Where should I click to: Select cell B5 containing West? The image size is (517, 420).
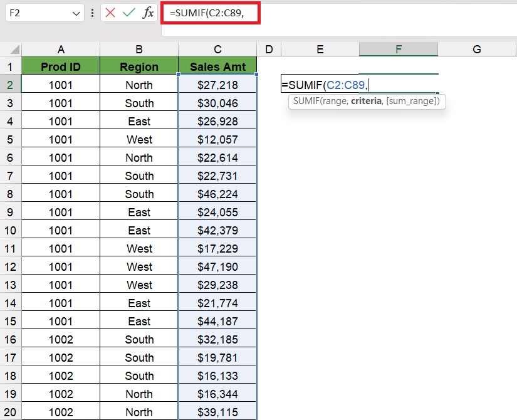(x=139, y=140)
